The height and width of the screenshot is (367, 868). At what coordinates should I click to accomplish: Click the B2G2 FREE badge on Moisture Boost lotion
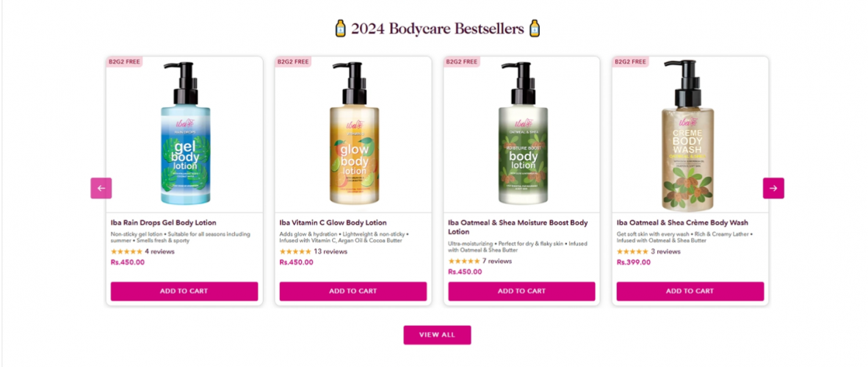pyautogui.click(x=462, y=62)
